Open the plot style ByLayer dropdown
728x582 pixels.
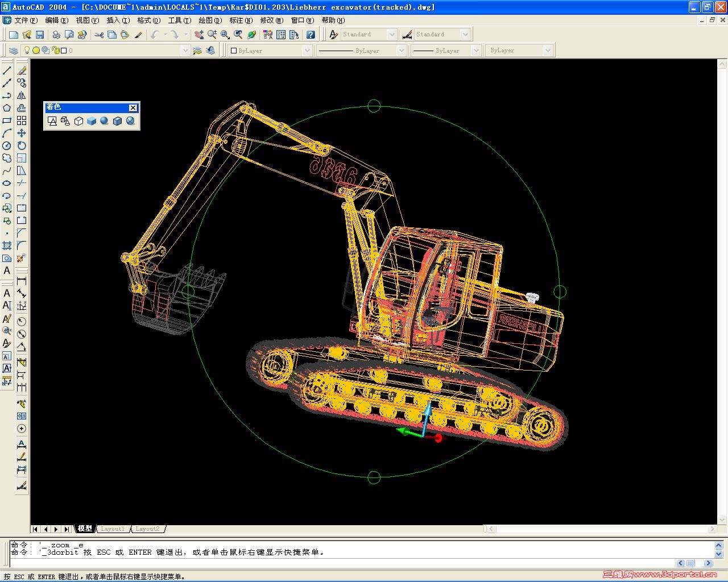click(547, 51)
